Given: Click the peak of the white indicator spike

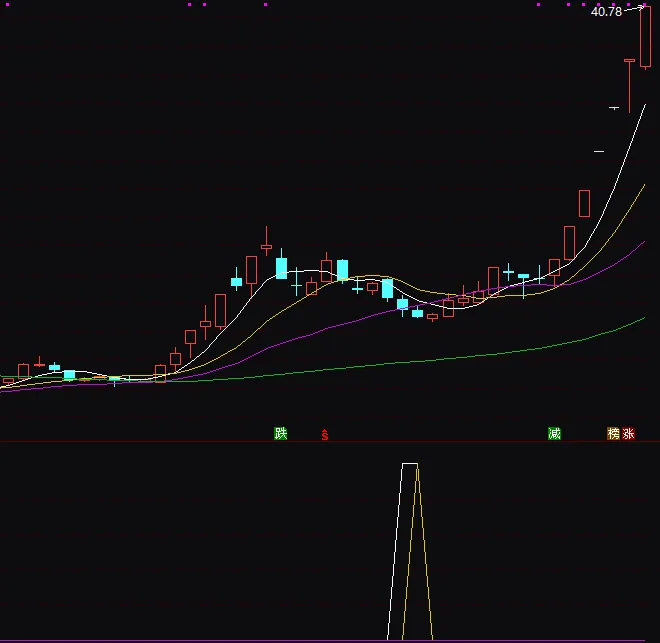Looking at the screenshot, I should tap(410, 464).
